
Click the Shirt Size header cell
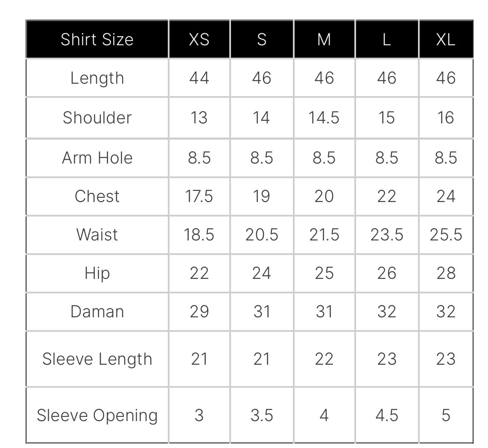(97, 39)
